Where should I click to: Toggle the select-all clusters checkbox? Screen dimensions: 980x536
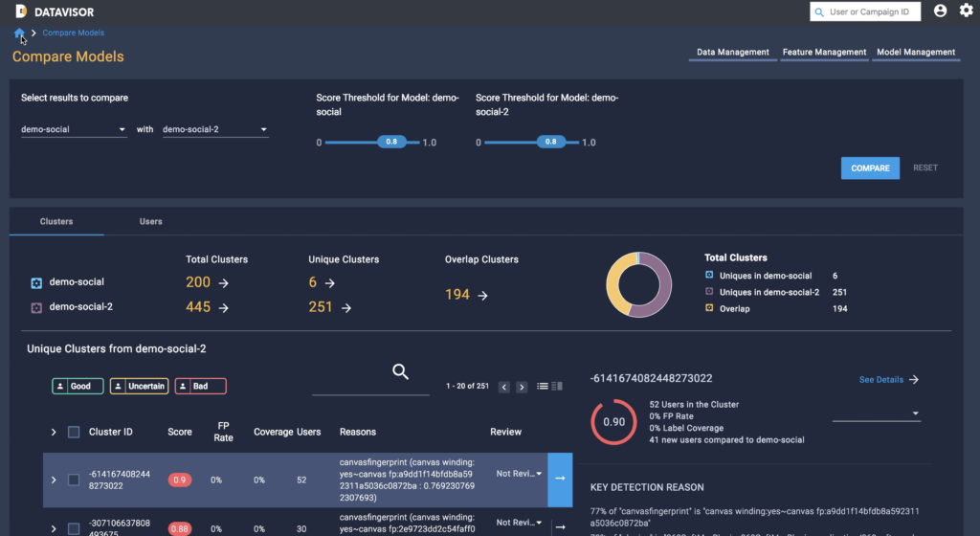click(74, 432)
